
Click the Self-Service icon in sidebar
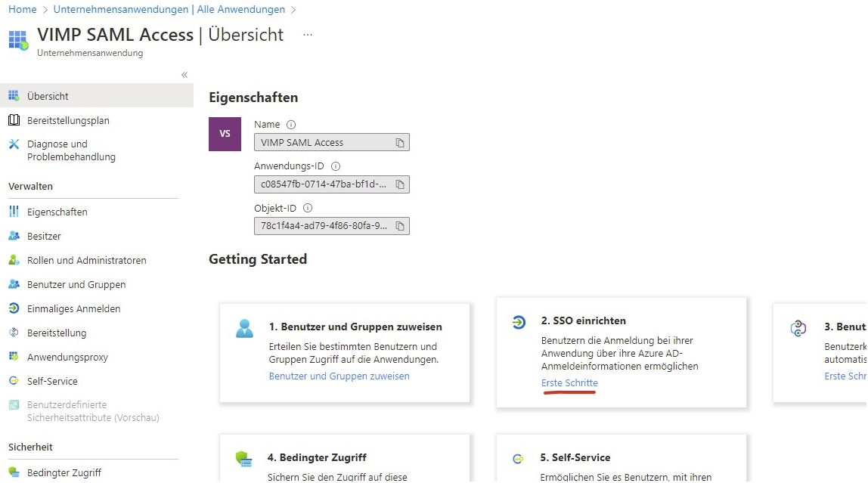tap(14, 381)
